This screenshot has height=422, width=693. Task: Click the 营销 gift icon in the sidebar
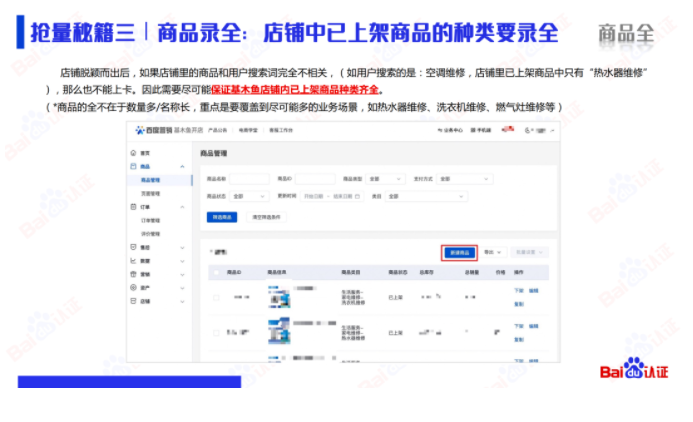point(133,274)
